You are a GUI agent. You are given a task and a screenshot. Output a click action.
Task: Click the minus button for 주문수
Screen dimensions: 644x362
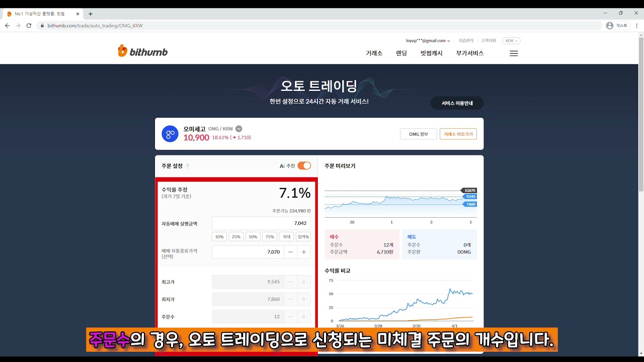(x=290, y=317)
